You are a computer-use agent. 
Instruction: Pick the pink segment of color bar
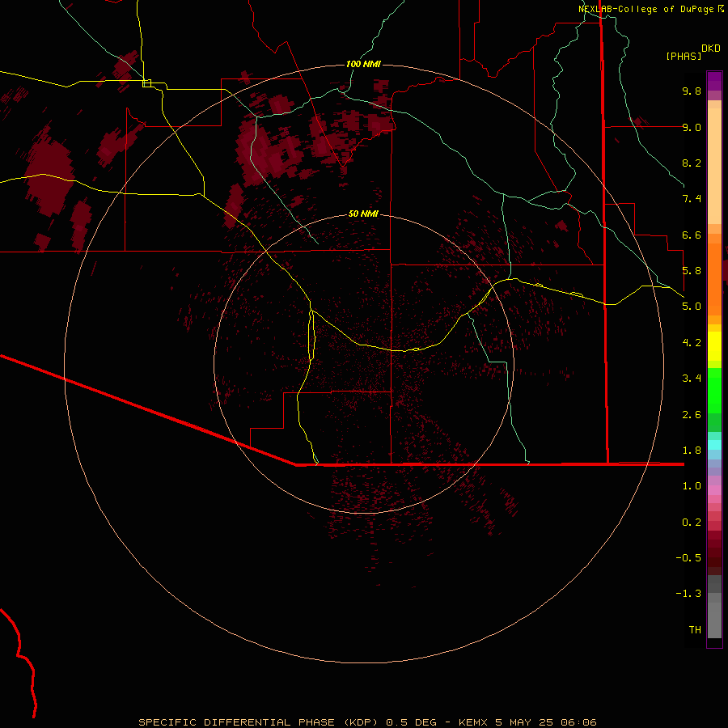click(x=714, y=490)
